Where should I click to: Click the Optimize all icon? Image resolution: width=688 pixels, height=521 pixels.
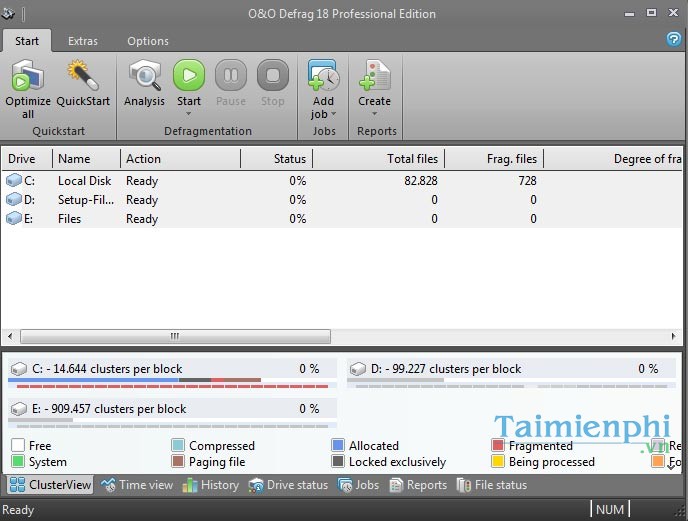coord(27,75)
